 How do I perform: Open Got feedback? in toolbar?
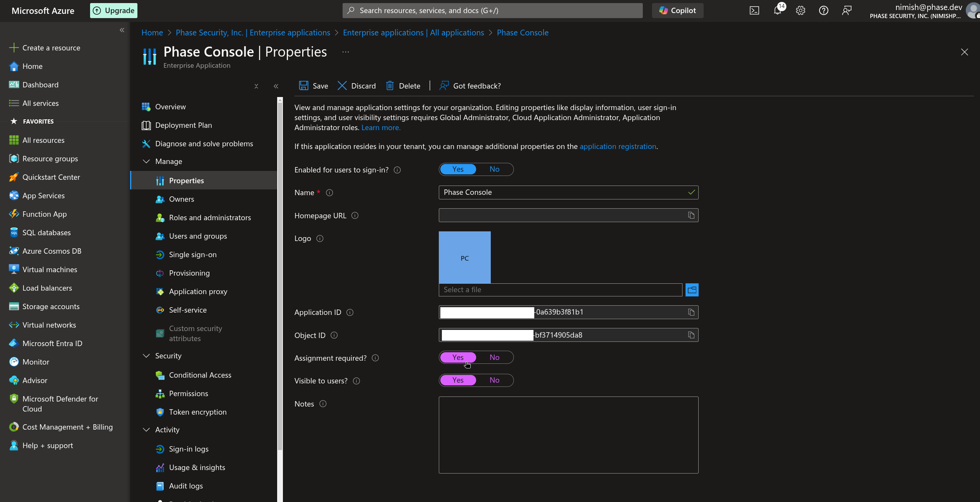[470, 86]
